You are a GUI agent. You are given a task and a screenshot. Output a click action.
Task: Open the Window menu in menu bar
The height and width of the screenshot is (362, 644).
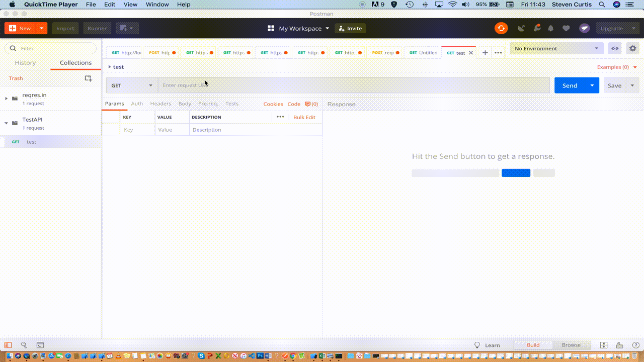[157, 5]
